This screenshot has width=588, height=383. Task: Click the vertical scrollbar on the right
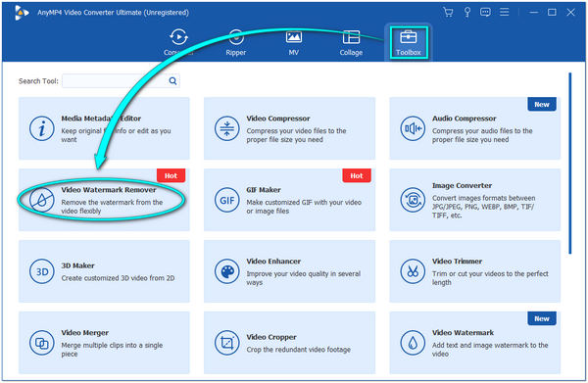coord(570,164)
